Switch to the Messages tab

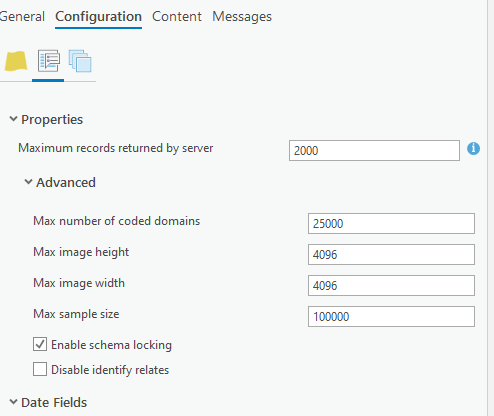tap(242, 16)
